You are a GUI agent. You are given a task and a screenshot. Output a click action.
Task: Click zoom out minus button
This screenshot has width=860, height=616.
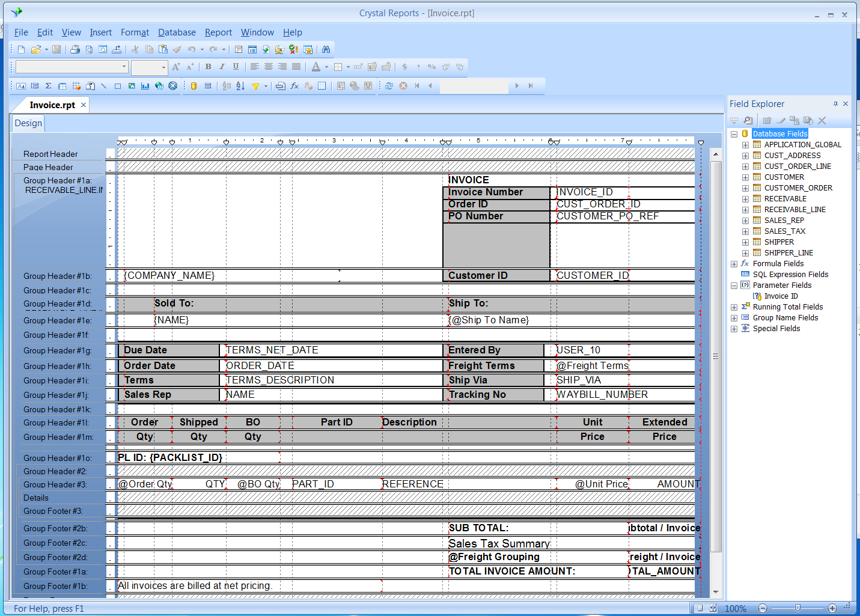click(763, 608)
